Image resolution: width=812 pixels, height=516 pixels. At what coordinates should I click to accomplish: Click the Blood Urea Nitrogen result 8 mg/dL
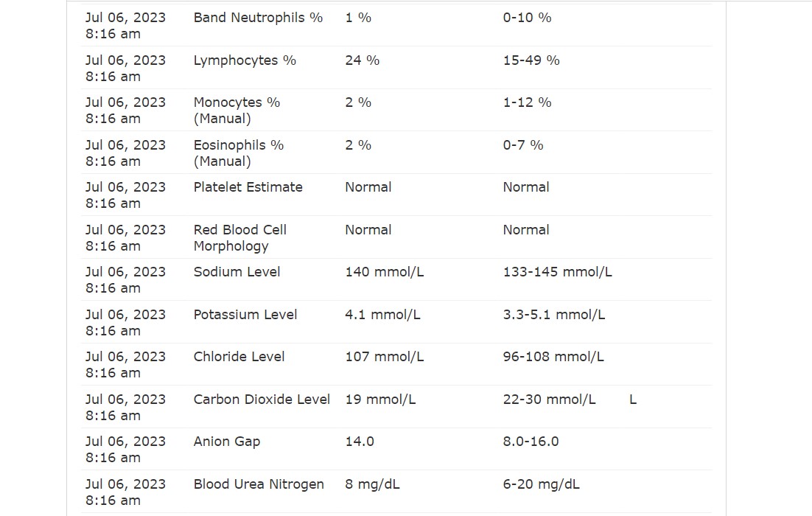tap(372, 484)
